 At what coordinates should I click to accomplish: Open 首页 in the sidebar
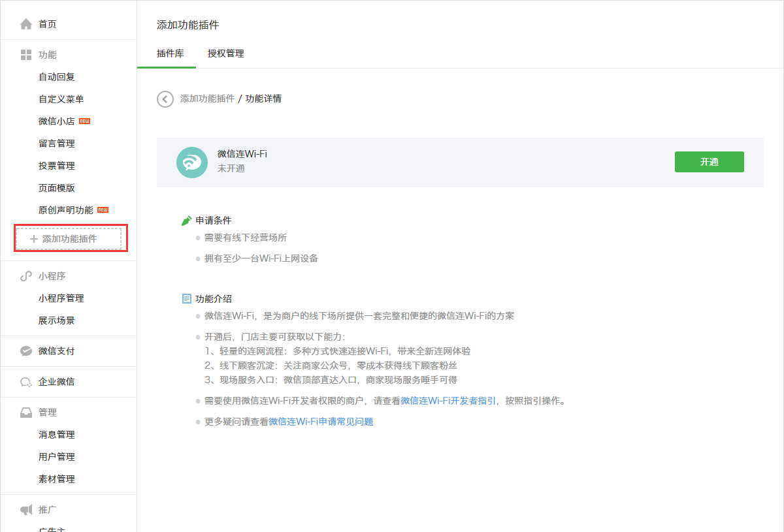(48, 24)
